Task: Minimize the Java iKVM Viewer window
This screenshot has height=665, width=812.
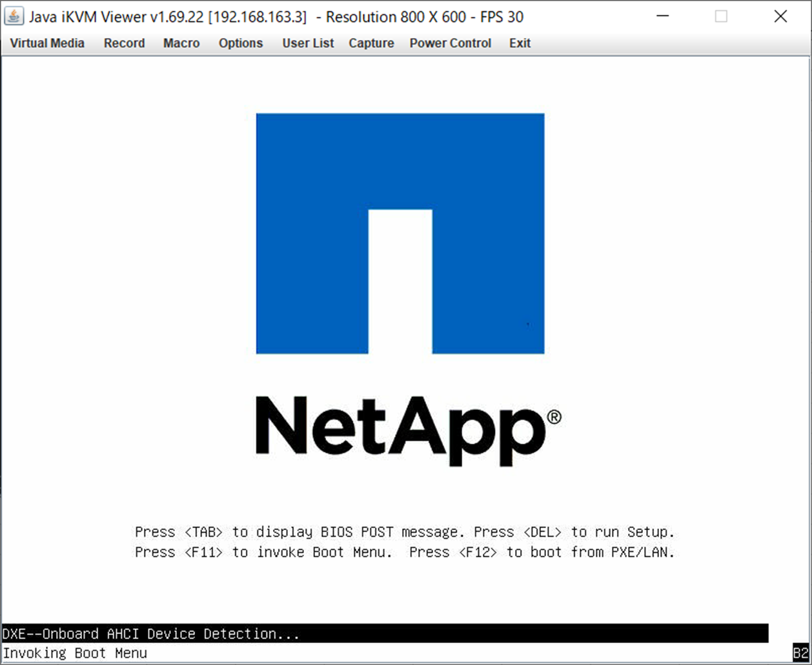Action: pyautogui.click(x=664, y=17)
